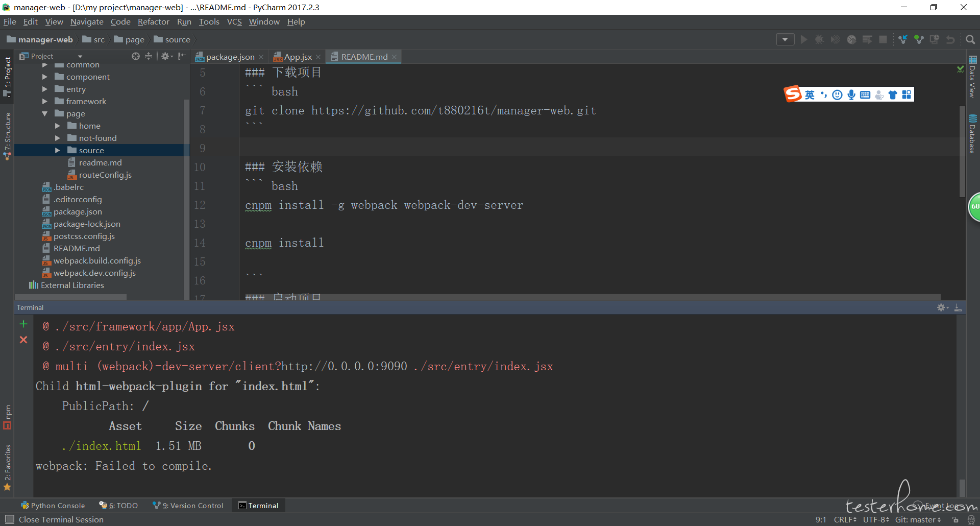Open Project panel settings gear

[x=166, y=56]
